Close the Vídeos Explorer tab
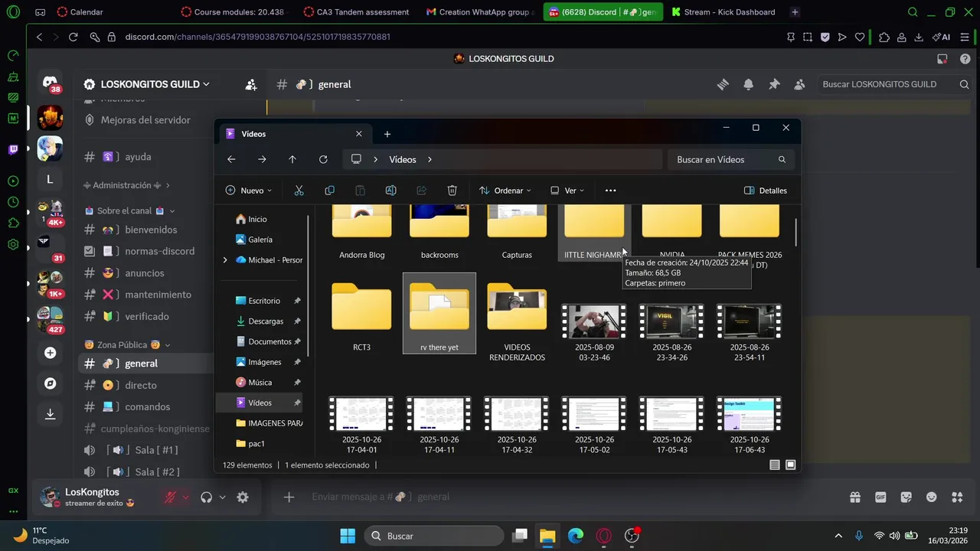The image size is (980, 551). (x=359, y=134)
